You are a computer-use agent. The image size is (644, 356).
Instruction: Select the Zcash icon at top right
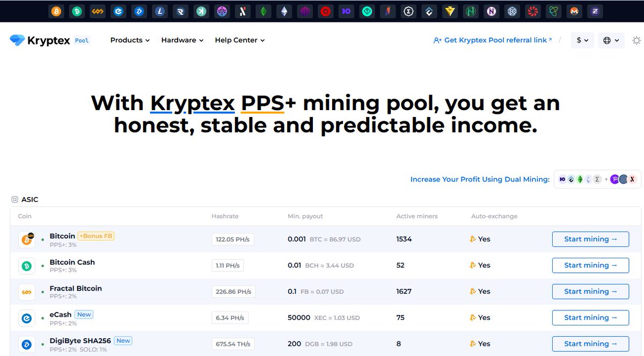pos(595,11)
